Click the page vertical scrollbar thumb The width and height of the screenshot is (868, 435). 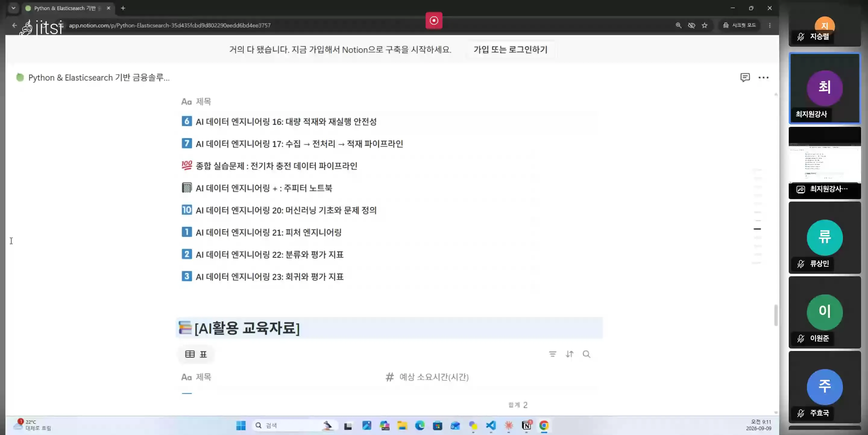[776, 315]
